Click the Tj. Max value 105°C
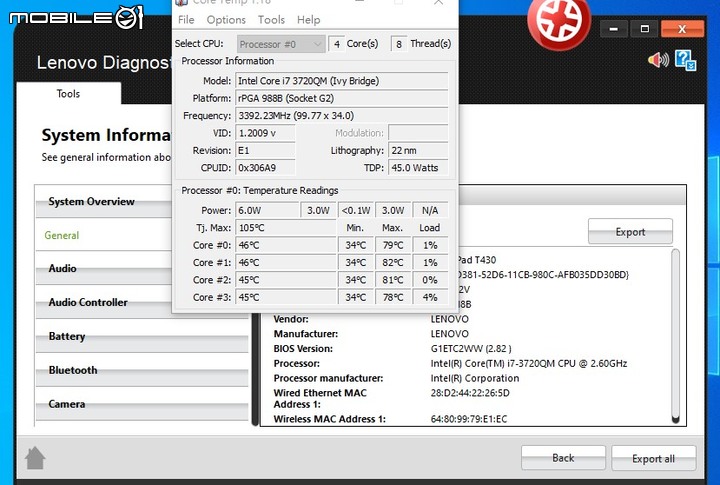 tap(286, 228)
